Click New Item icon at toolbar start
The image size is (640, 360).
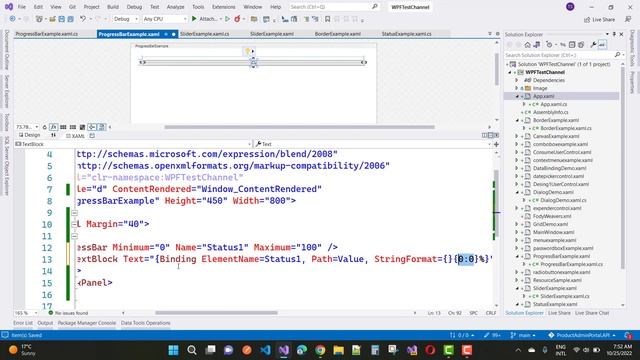[39, 19]
